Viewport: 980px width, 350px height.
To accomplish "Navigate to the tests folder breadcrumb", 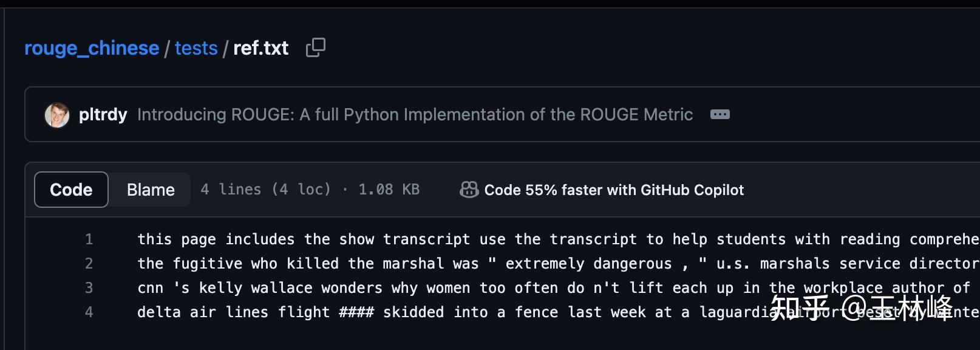I will [x=196, y=48].
